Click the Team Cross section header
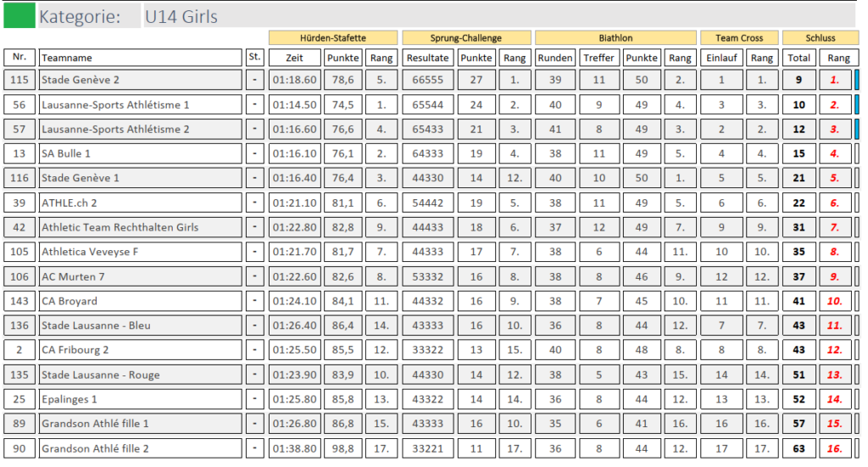Viewport: 868px width, 467px height. pyautogui.click(x=739, y=38)
